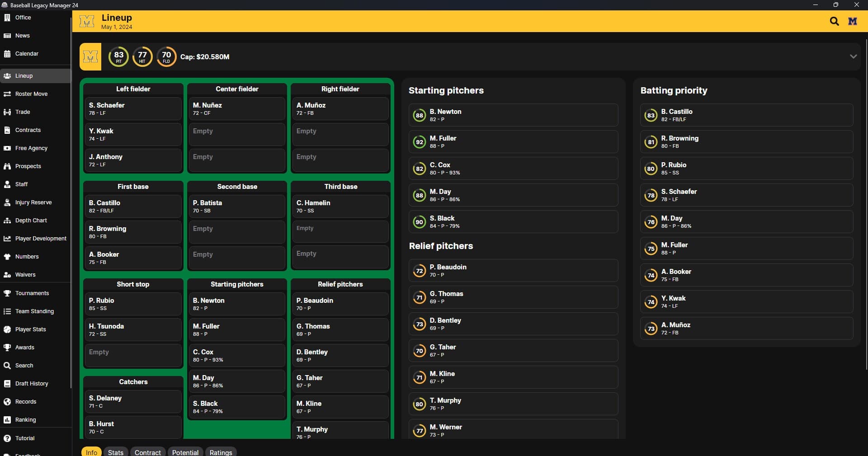Select M. Werner in right Relief pitchers list
Viewport: 868px width, 456px height.
(x=513, y=429)
